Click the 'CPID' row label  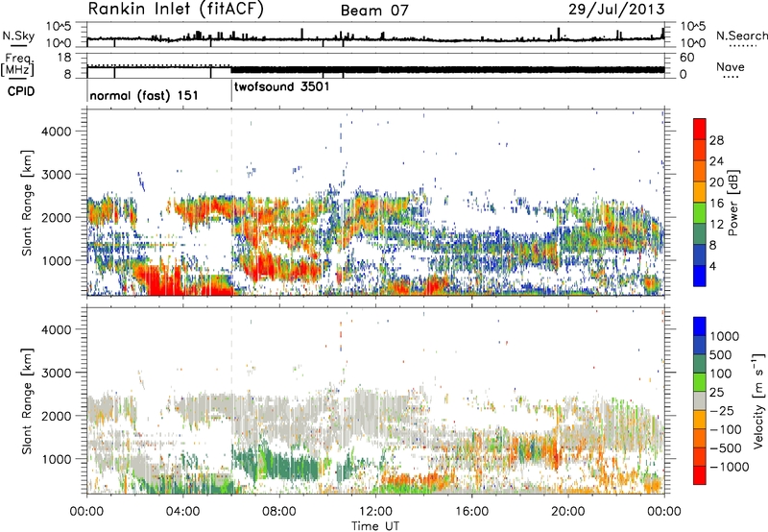[21, 91]
